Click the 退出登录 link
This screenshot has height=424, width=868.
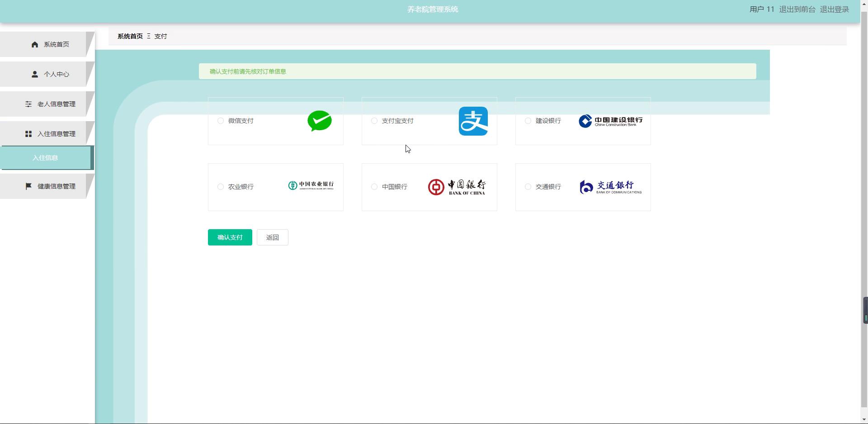click(835, 9)
